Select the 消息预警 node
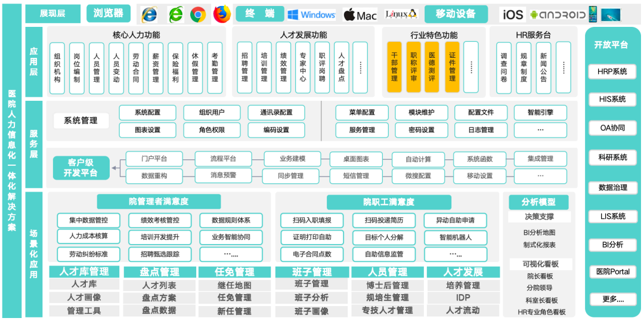 [x=223, y=175]
